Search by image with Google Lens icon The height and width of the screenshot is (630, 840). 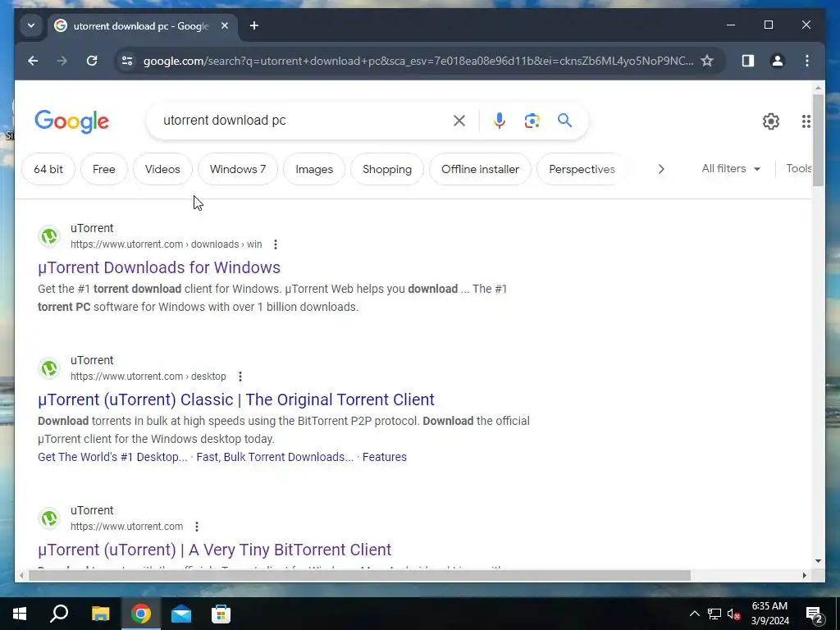click(532, 121)
